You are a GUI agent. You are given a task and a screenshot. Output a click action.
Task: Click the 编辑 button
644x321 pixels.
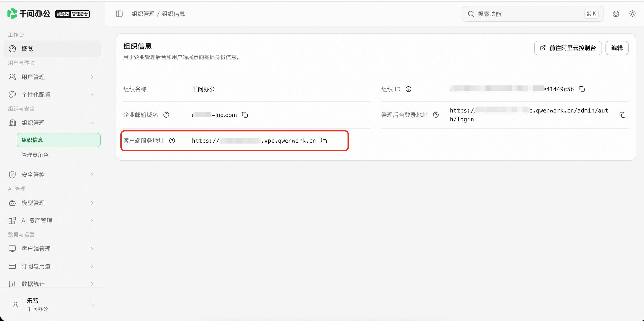pos(617,48)
